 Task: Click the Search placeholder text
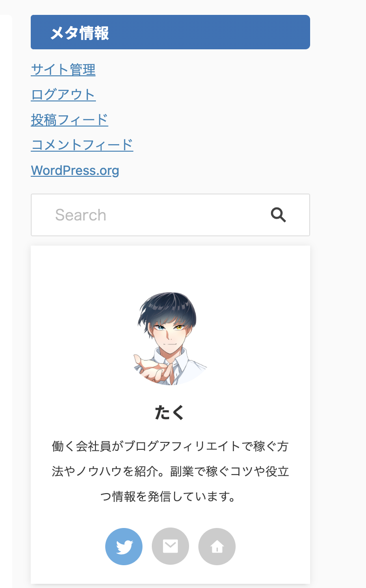click(81, 215)
